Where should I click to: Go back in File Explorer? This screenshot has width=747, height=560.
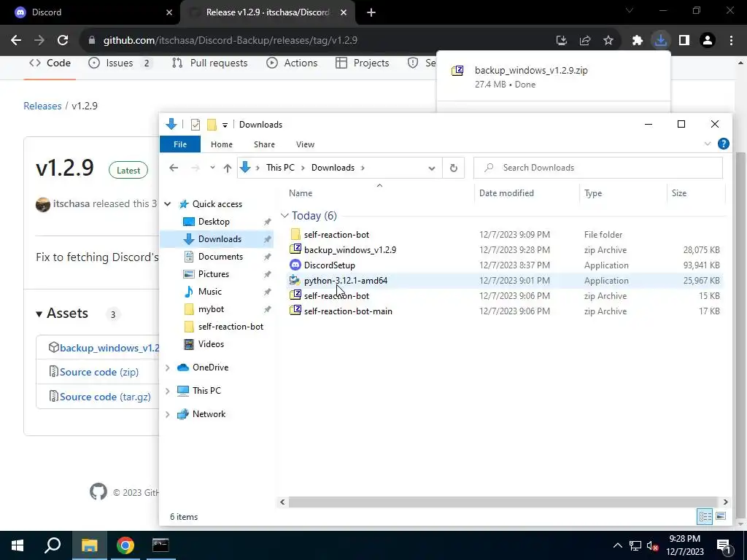174,168
